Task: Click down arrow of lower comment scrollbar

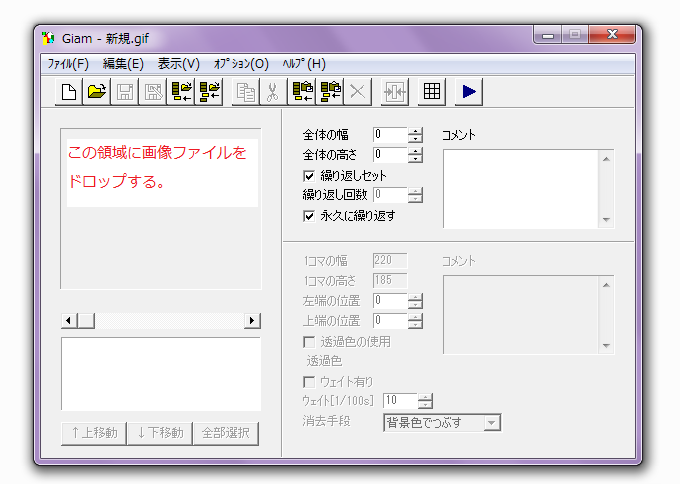Action: click(606, 346)
